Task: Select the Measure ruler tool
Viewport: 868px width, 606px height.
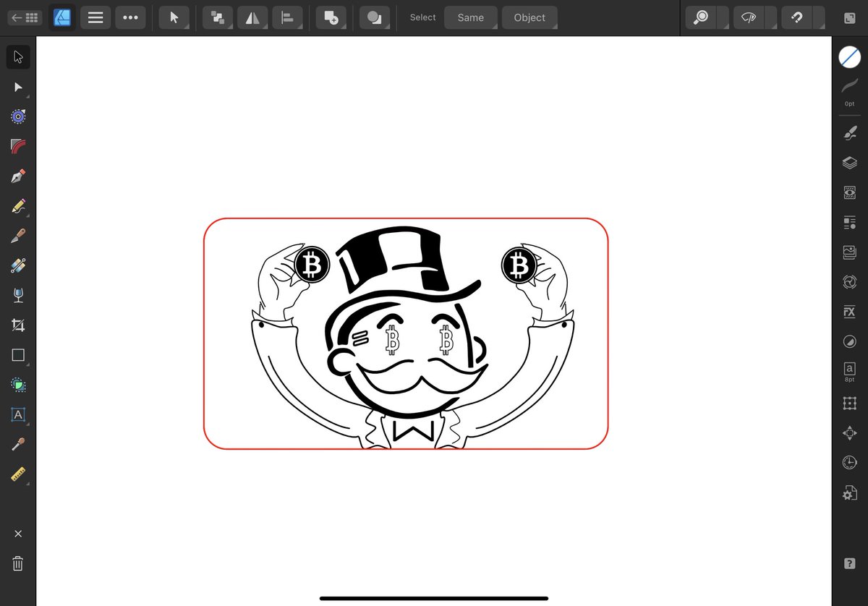Action: click(18, 474)
